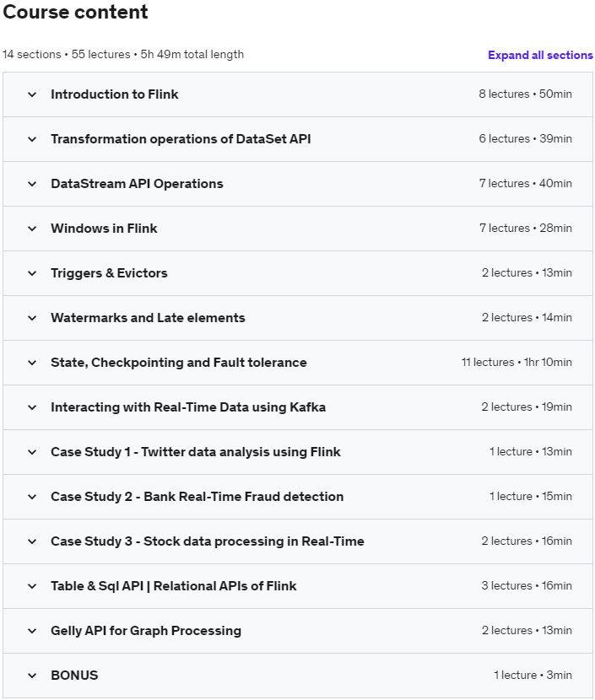This screenshot has height=700, width=595.
Task: Click the Introduction to Flink section title
Action: click(x=114, y=94)
